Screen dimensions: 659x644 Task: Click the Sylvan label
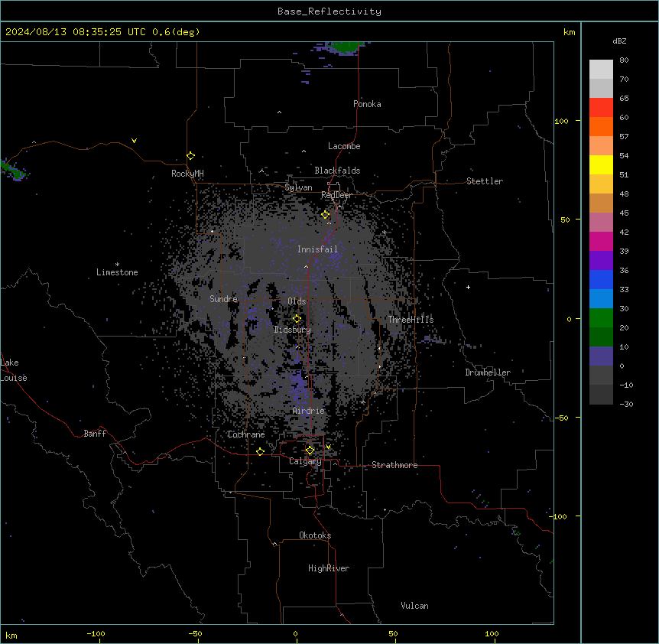click(298, 187)
